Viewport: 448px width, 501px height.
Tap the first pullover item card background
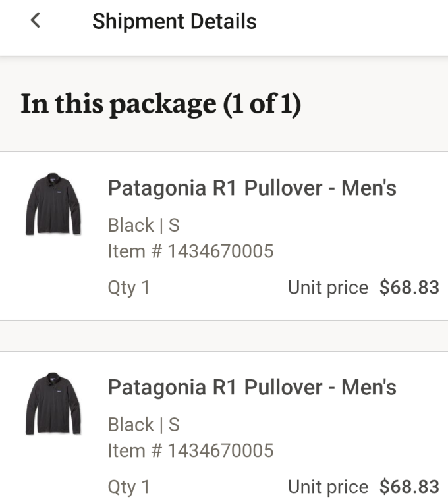[224, 236]
